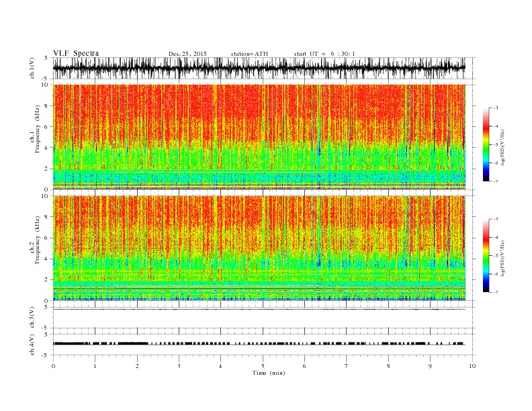
Task: Click the 'start UT = 6:30:1' label
Action: coord(324,54)
